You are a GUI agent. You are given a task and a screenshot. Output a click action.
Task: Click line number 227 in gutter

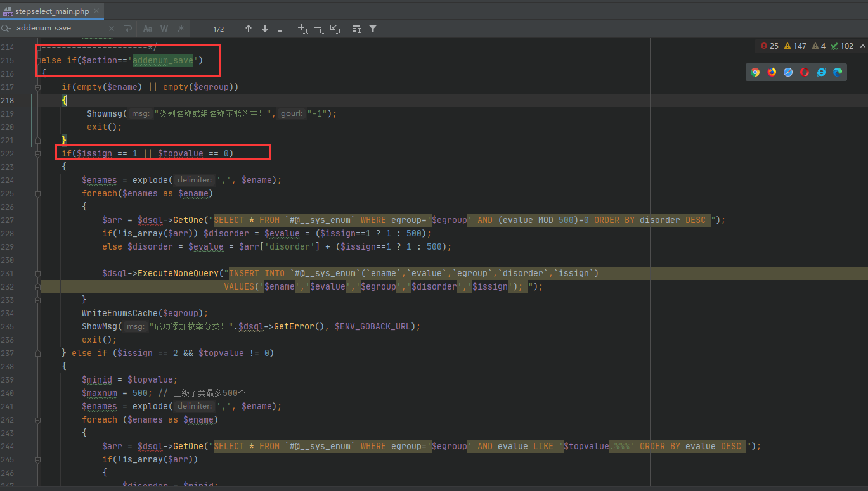(8, 220)
